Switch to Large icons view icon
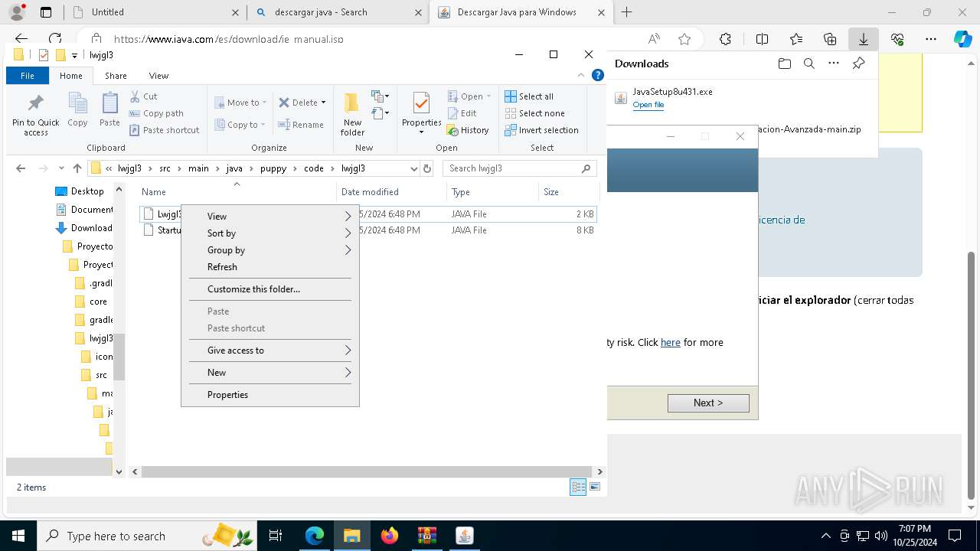Screen dimensions: 980x551 (595, 487)
